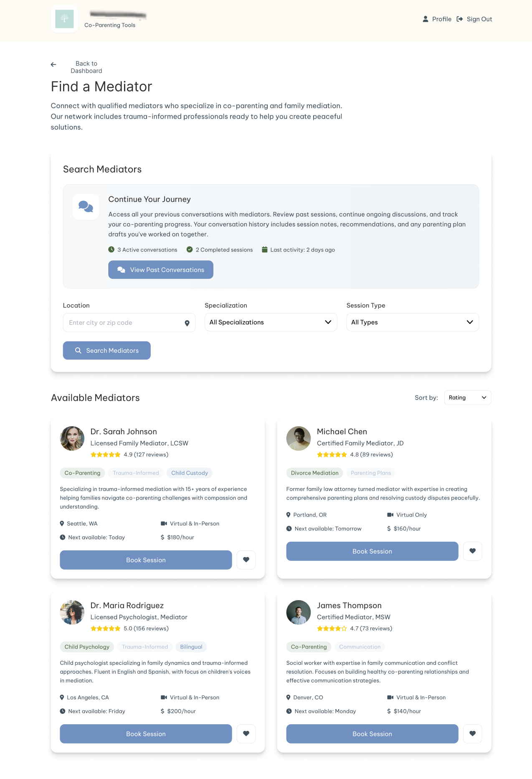This screenshot has height=779, width=532.
Task: Favorite Michael Chen with heart button
Action: coord(472,551)
